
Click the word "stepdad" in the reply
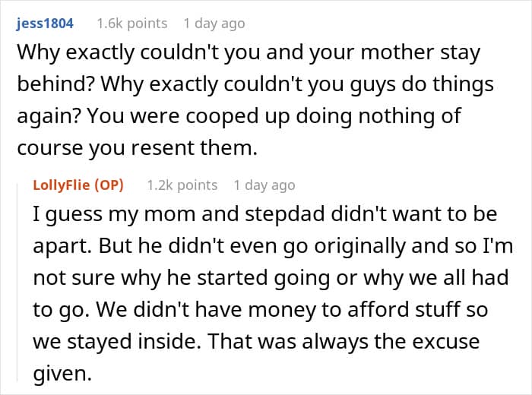[x=263, y=213]
